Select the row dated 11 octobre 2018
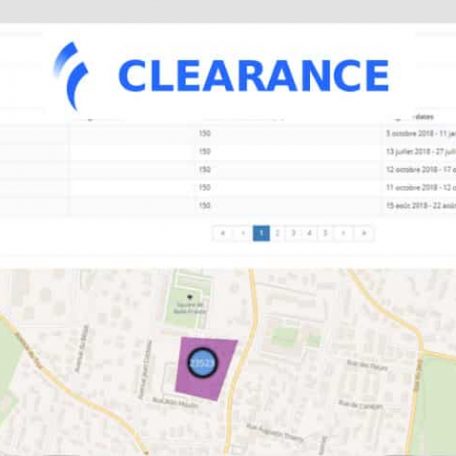The width and height of the screenshot is (456, 456). tap(228, 188)
